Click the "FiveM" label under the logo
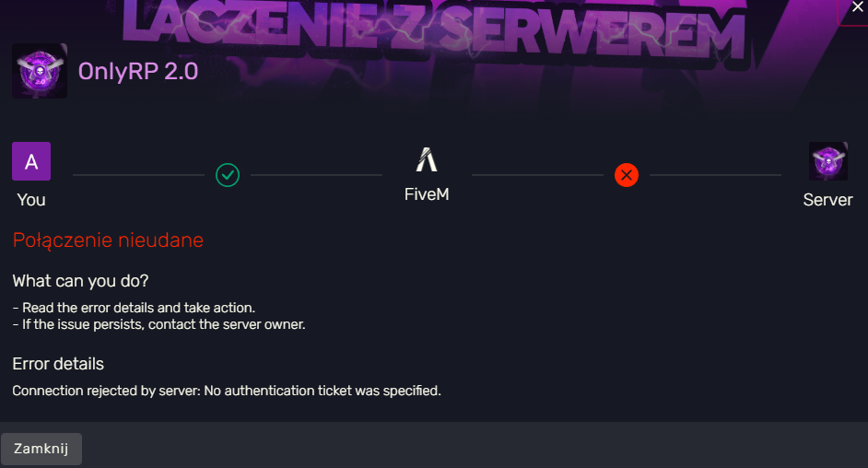Screen dimensions: 868x468 (x=427, y=195)
